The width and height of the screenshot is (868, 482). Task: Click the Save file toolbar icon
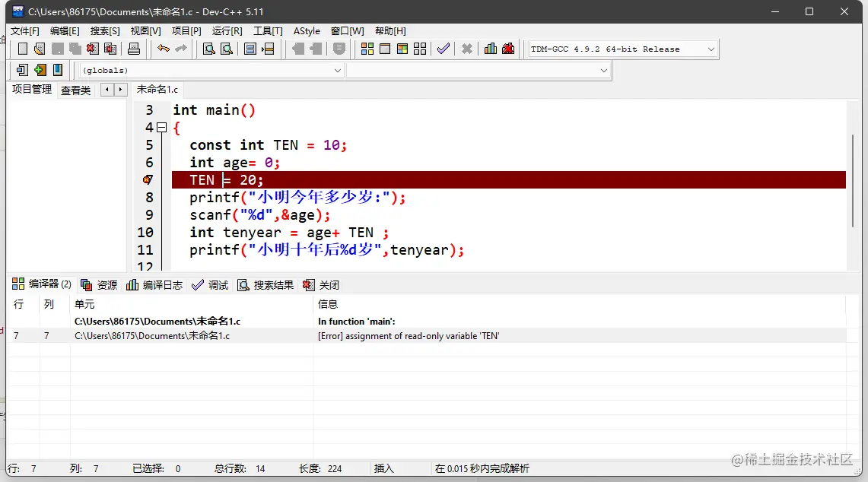tap(57, 49)
